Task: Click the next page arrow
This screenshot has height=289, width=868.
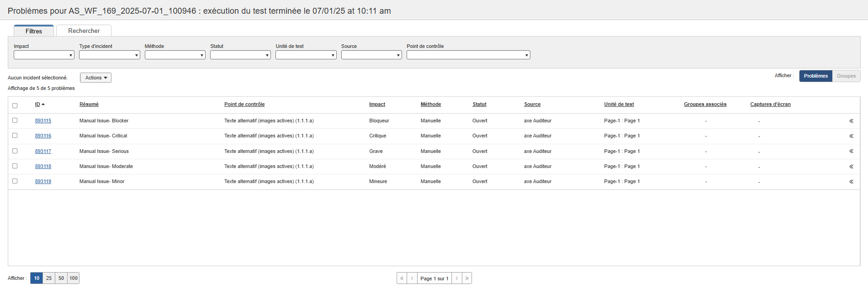Action: [x=456, y=278]
